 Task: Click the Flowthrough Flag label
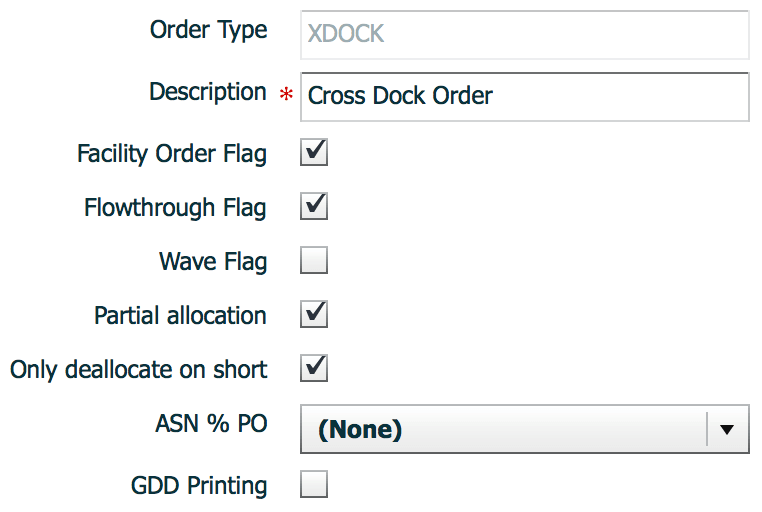[175, 208]
